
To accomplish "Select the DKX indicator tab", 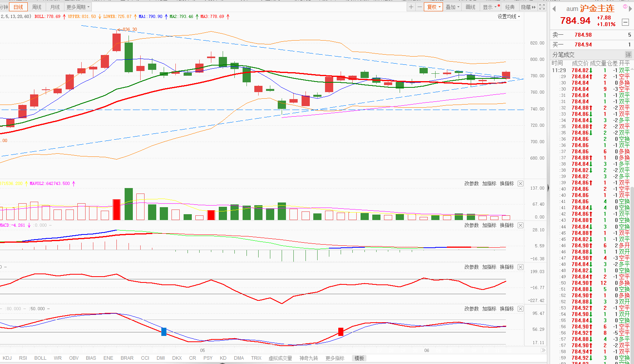I will (177, 358).
